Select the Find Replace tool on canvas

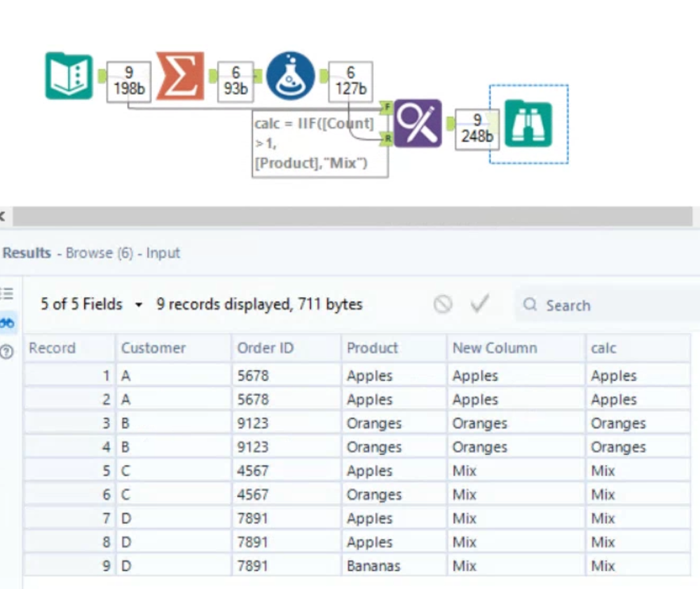[x=418, y=123]
